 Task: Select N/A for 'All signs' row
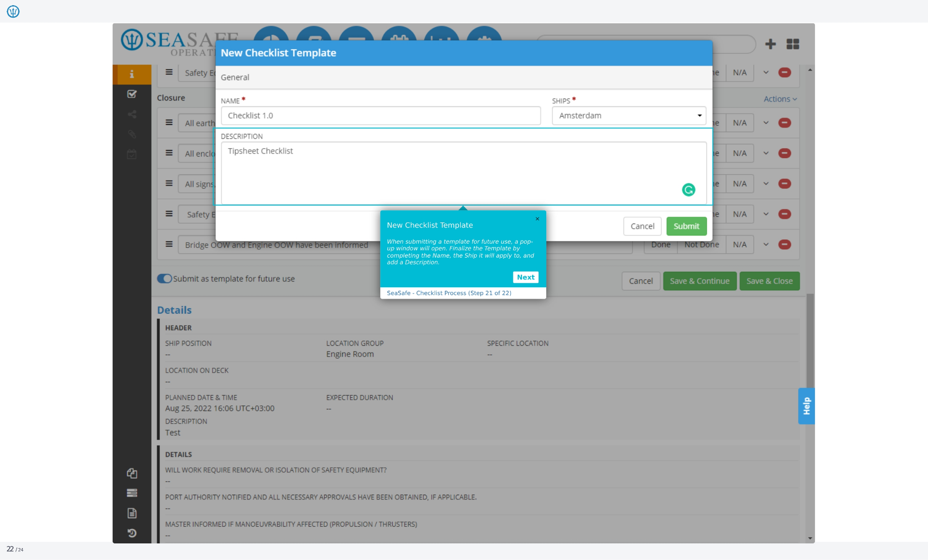740,184
